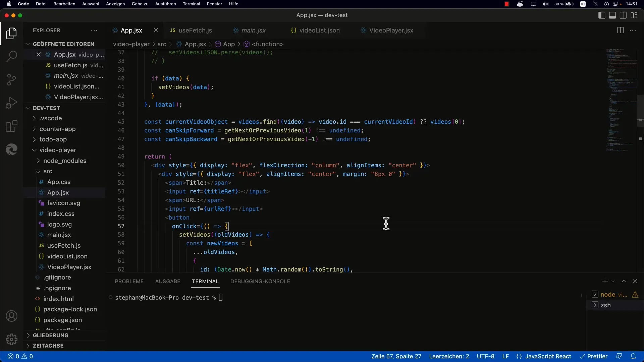
Task: Open notifications bell in status bar
Action: [633, 356]
